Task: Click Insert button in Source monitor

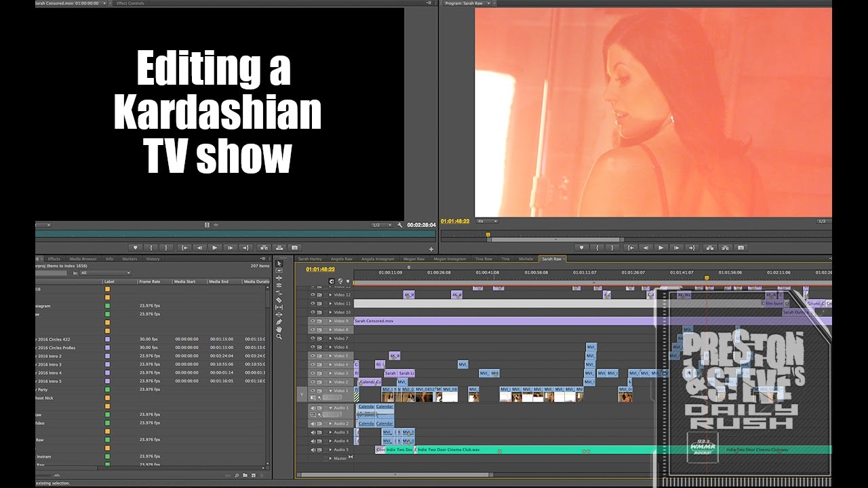Action: pyautogui.click(x=263, y=248)
